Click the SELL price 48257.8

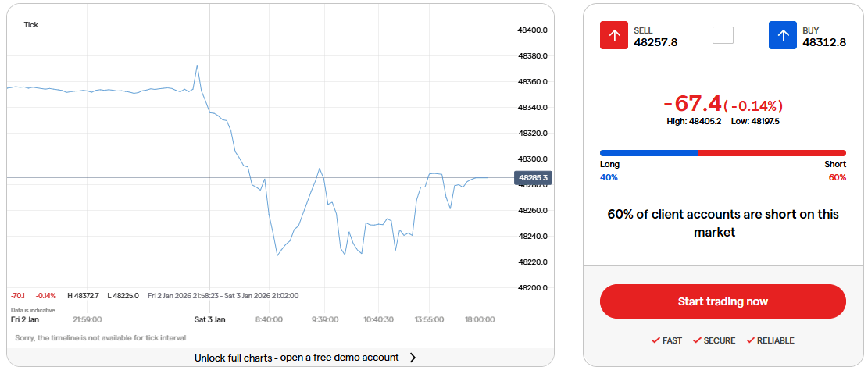[655, 42]
